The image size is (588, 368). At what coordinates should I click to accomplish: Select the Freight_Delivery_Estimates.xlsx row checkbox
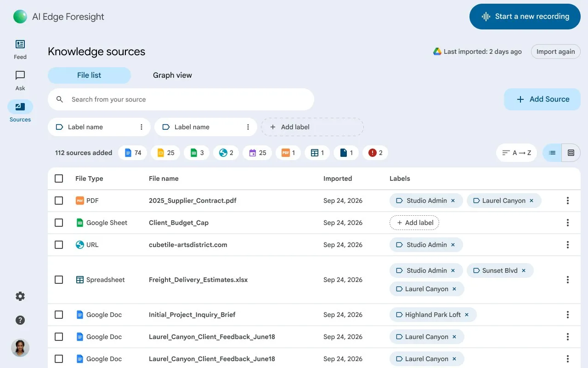click(x=59, y=280)
